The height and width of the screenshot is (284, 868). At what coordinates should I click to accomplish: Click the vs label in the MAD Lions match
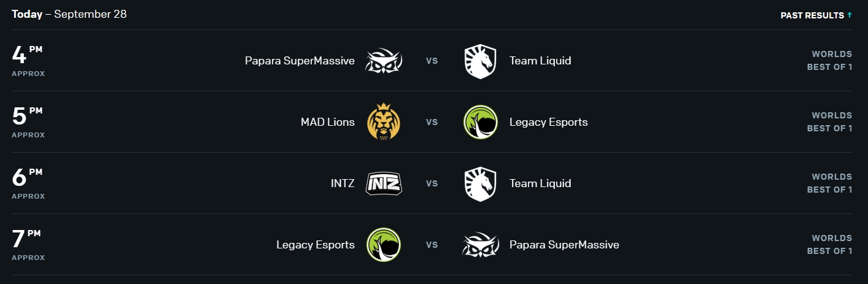tap(432, 122)
